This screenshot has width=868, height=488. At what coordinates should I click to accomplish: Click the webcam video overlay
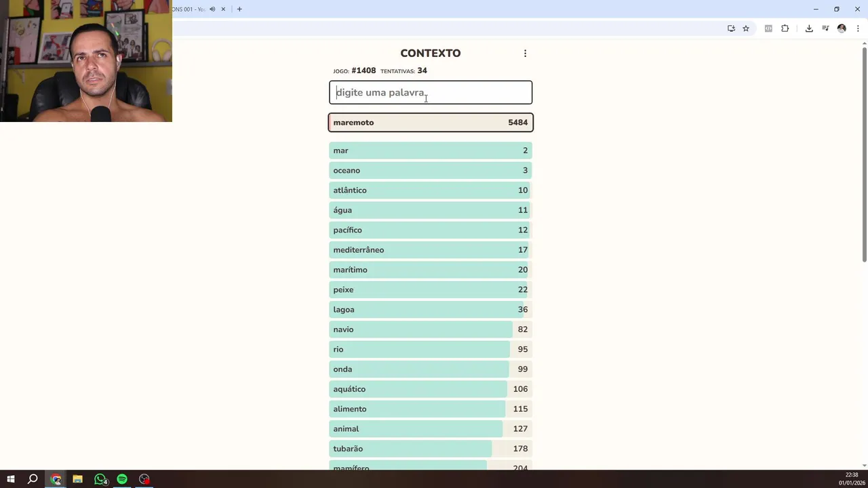tap(86, 61)
